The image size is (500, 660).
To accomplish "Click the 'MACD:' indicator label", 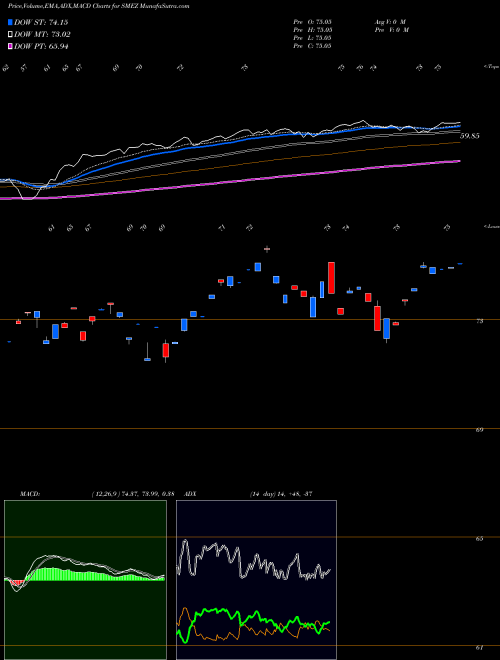I will 30,494.
